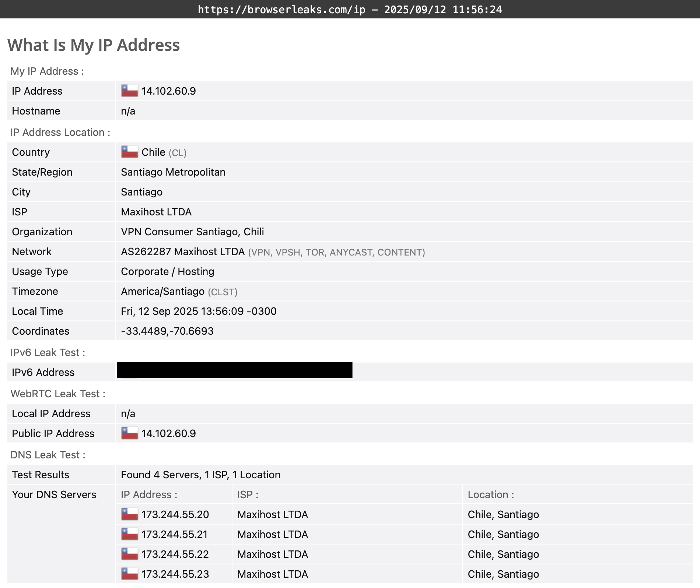Click the local time Fri, 12 Sep 2025 13:56:09

(x=182, y=311)
